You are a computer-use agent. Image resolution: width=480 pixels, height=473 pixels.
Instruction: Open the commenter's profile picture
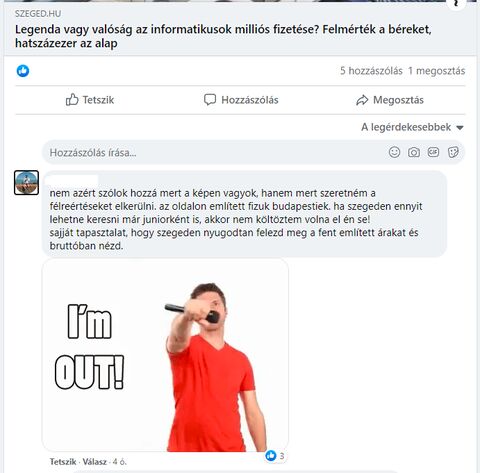pyautogui.click(x=26, y=182)
